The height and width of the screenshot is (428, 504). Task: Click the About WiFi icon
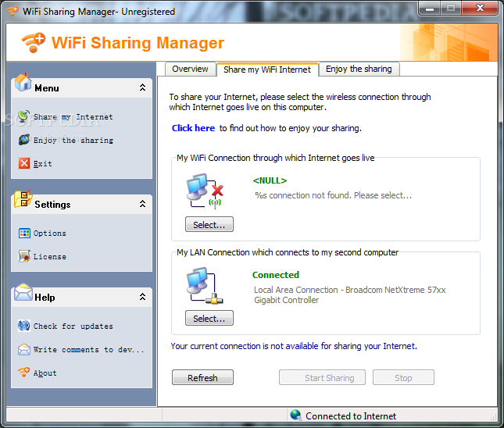pos(24,372)
